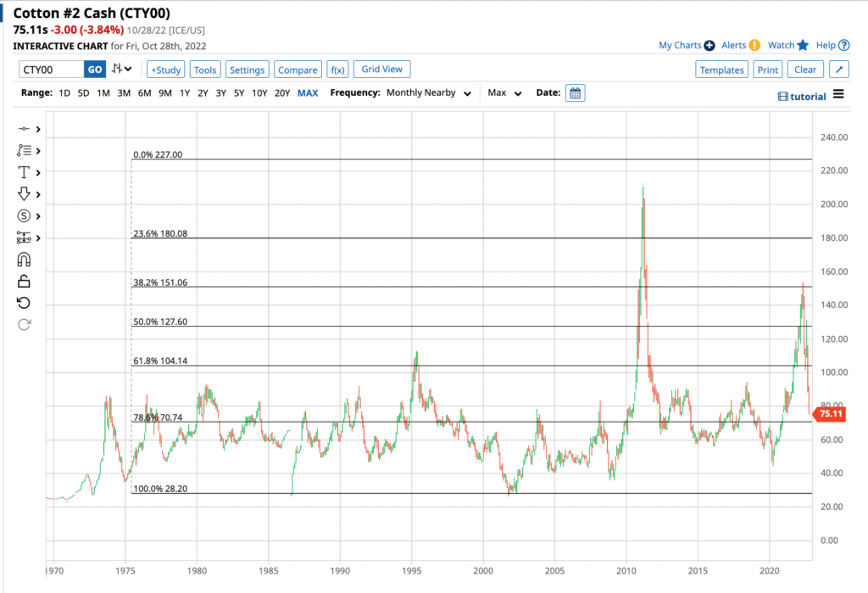Viewport: 868px width, 593px height.
Task: Open the Fibonacci retracement tools icon
Action: [23, 151]
